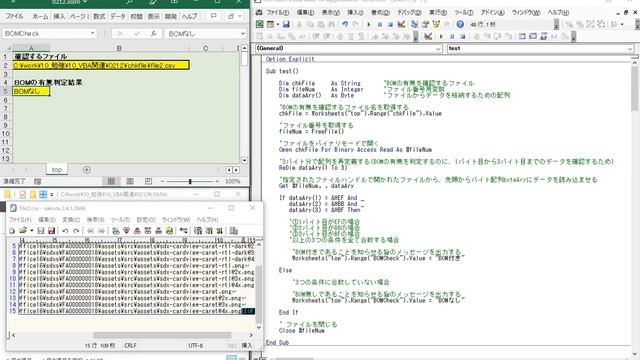
Task: Click the Excel vertical scrollbar down arrow
Action: 244,160
